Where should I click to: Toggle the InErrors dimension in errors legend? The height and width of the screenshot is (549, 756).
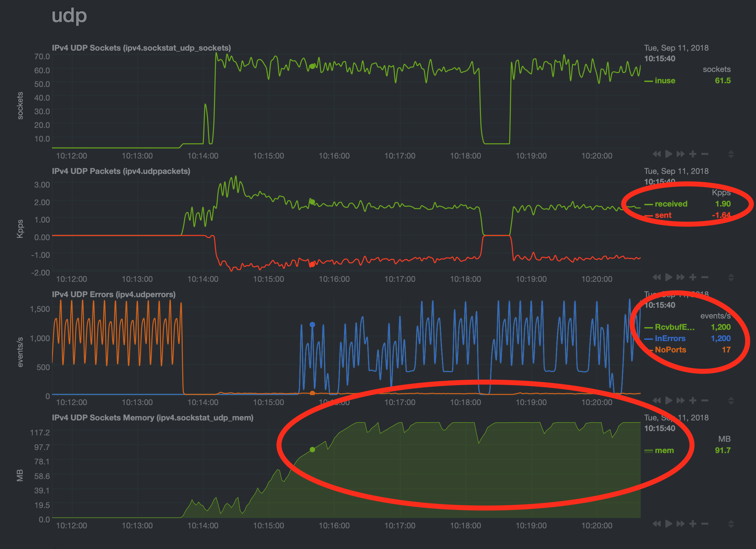(670, 338)
